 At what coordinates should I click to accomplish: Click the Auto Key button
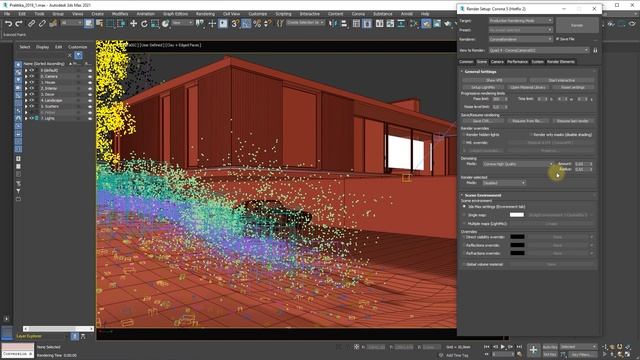550,347
